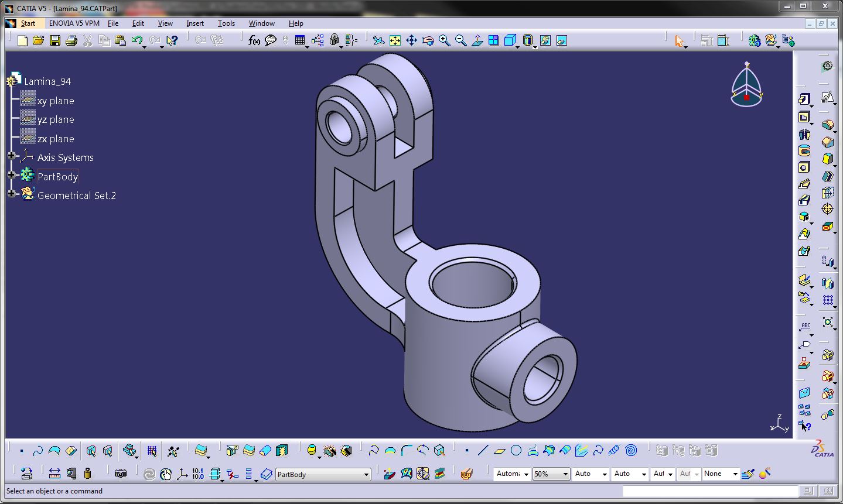Expand the Axis Systems tree node
This screenshot has width=843, height=504.
click(x=11, y=156)
